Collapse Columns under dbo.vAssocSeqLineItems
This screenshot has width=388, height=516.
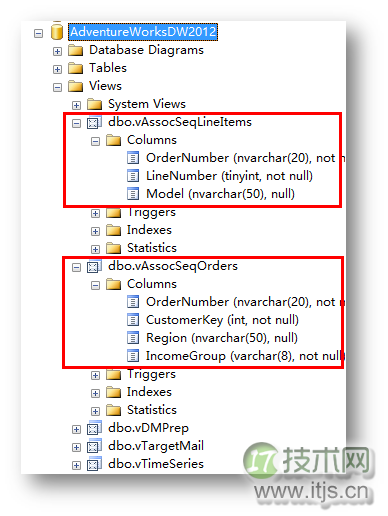click(x=95, y=141)
